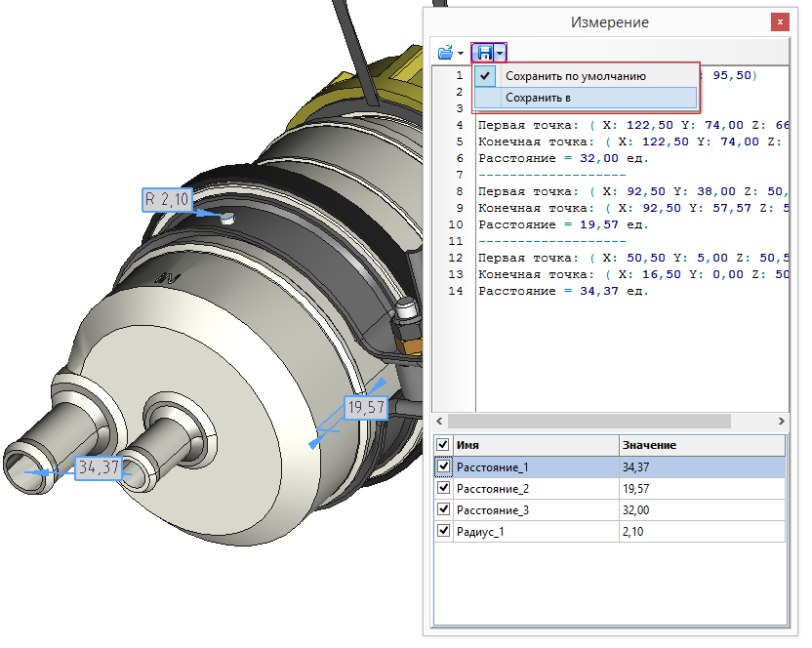This screenshot has width=812, height=648.
Task: Select the R 2,10 radius label on the model
Action: 169,200
